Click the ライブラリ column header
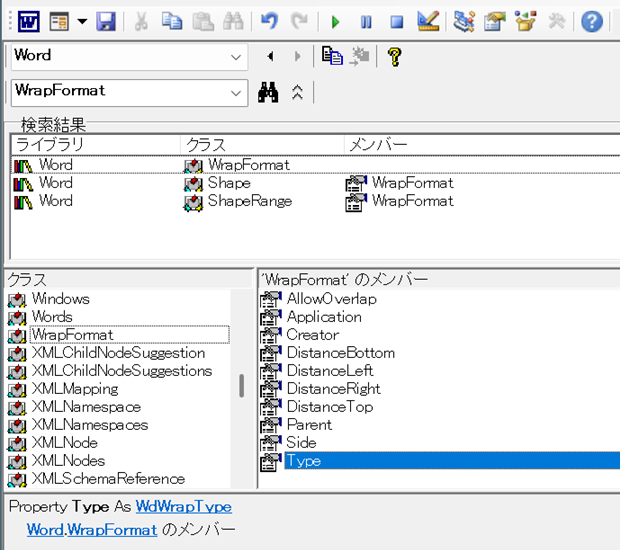The width and height of the screenshot is (620, 550). [96, 145]
